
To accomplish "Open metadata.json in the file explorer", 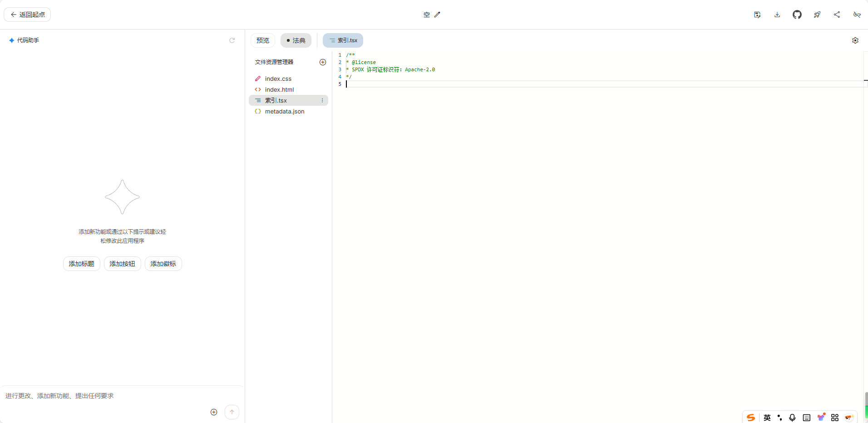I will pos(284,111).
